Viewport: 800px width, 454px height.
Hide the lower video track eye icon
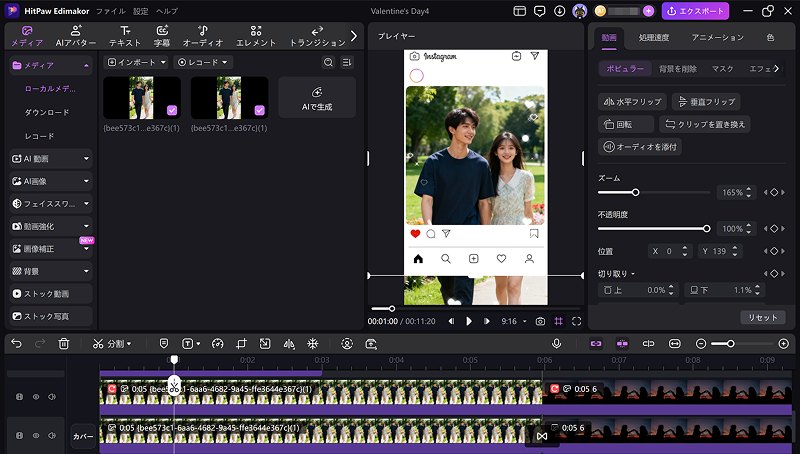(x=36, y=436)
